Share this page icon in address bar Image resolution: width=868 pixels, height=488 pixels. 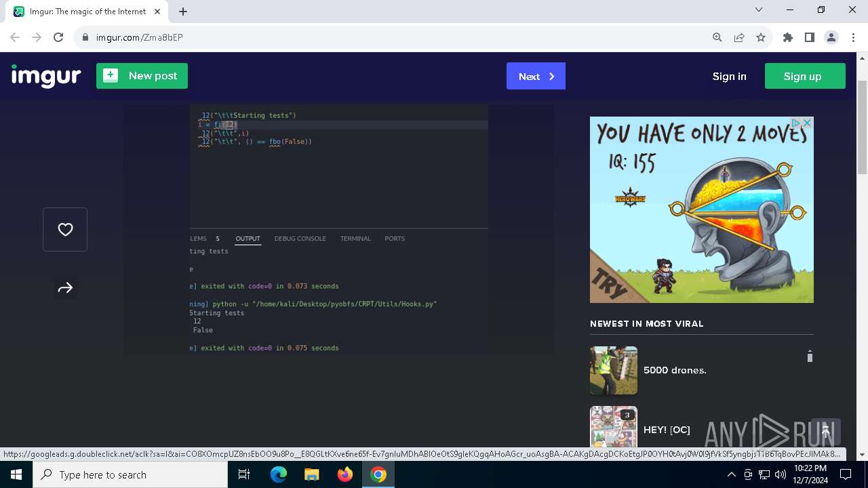pos(739,37)
